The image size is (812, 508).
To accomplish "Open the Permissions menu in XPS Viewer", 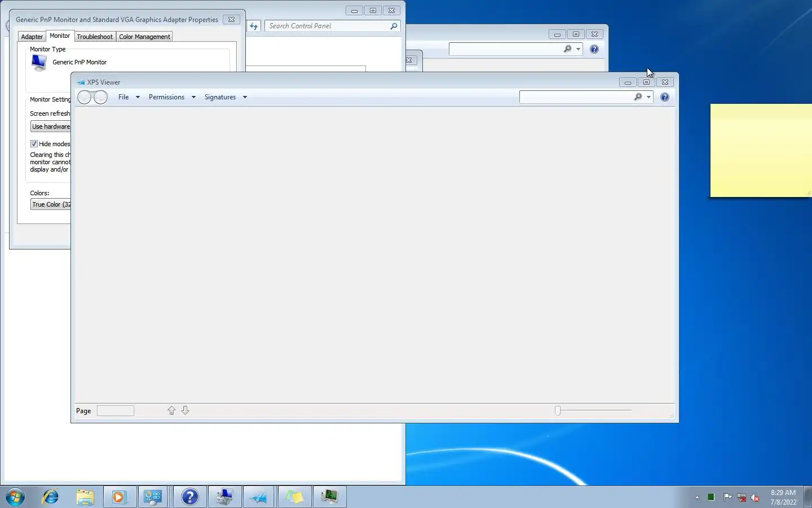I will coord(171,97).
